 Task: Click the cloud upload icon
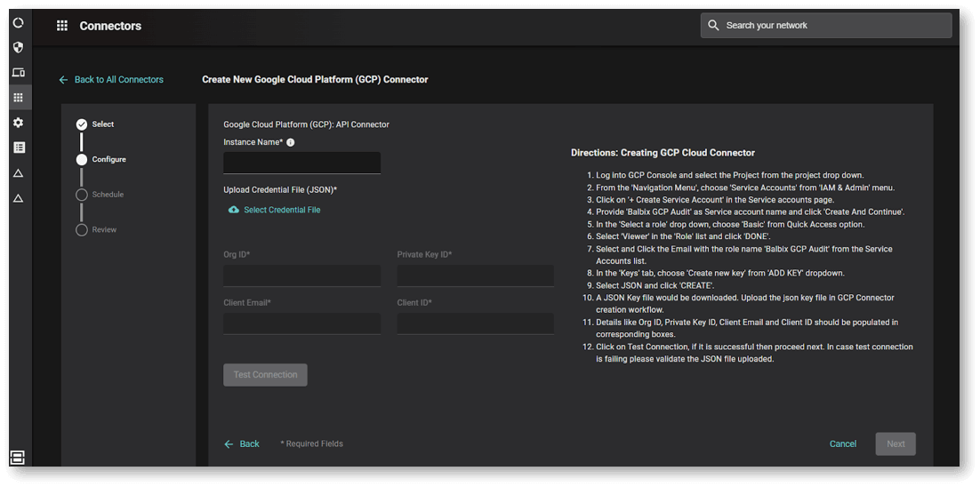coord(234,210)
